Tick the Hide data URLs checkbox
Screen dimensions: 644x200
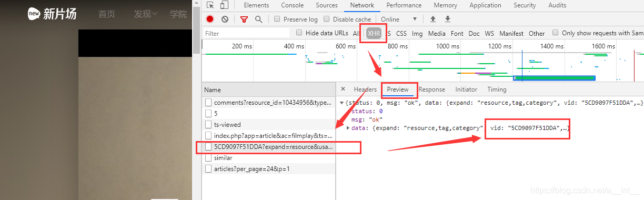[299, 33]
